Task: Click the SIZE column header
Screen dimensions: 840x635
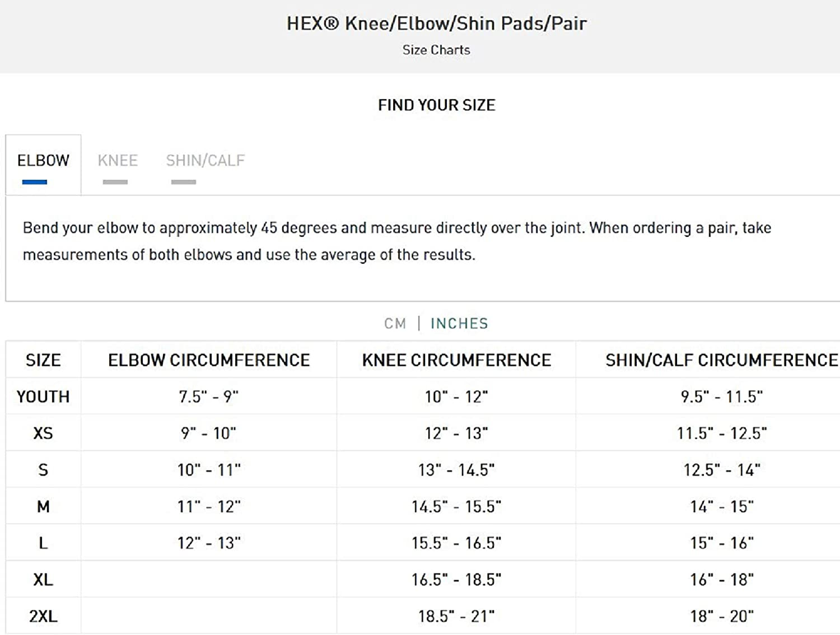Action: pyautogui.click(x=43, y=360)
